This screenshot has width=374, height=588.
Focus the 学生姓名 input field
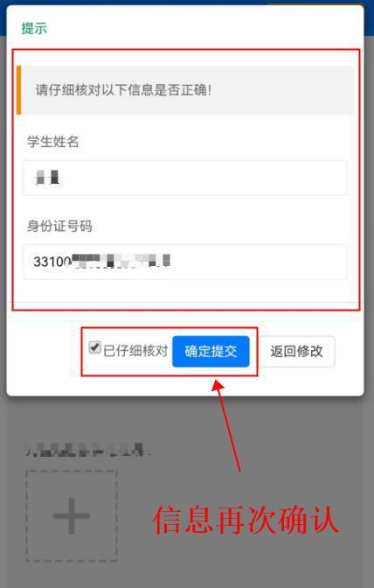(185, 178)
